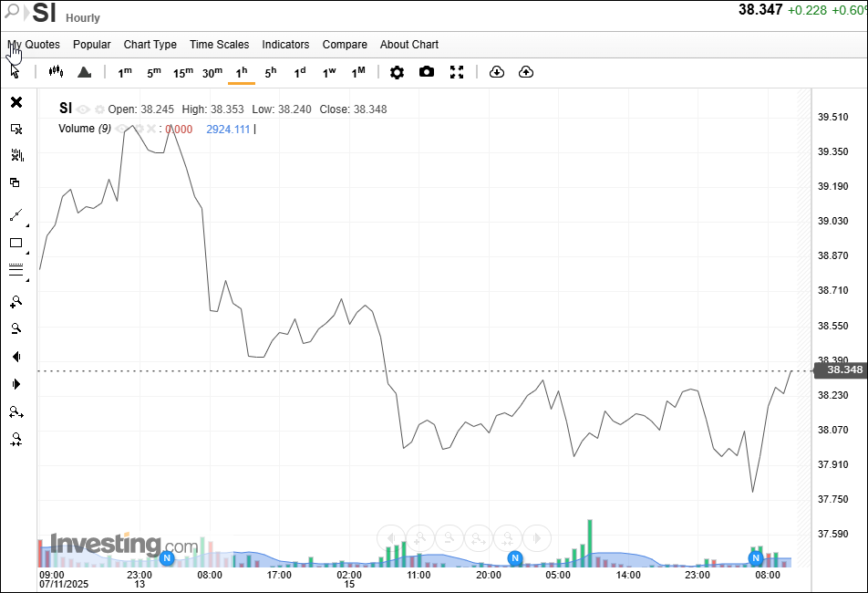This screenshot has width=868, height=593.
Task: Select the 5h time interval
Action: [271, 72]
